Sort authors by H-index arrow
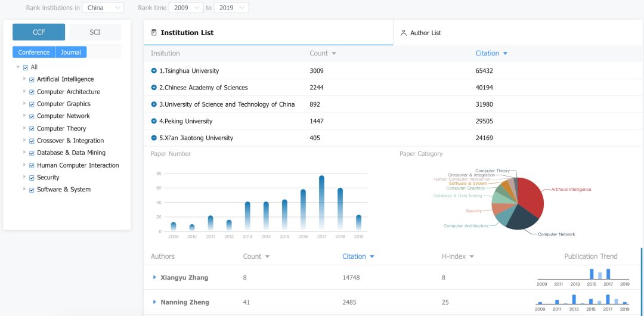This screenshot has width=644, height=316. pos(472,256)
